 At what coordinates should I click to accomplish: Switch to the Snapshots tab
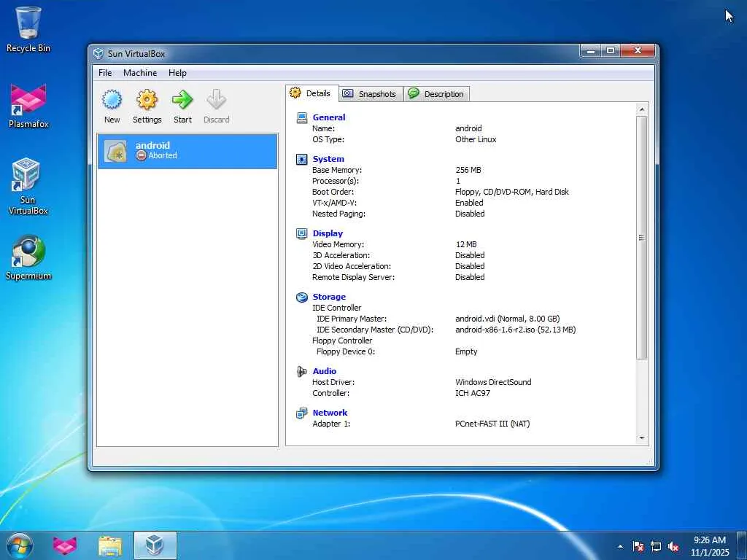pyautogui.click(x=370, y=93)
